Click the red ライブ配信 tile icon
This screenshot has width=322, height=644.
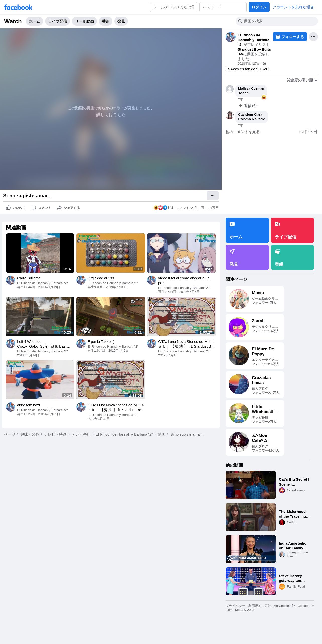pyautogui.click(x=277, y=224)
